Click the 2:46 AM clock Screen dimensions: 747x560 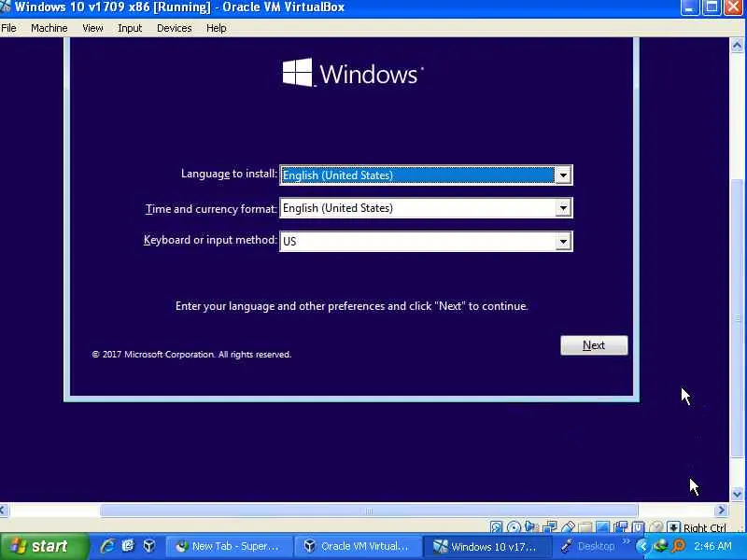(712, 546)
